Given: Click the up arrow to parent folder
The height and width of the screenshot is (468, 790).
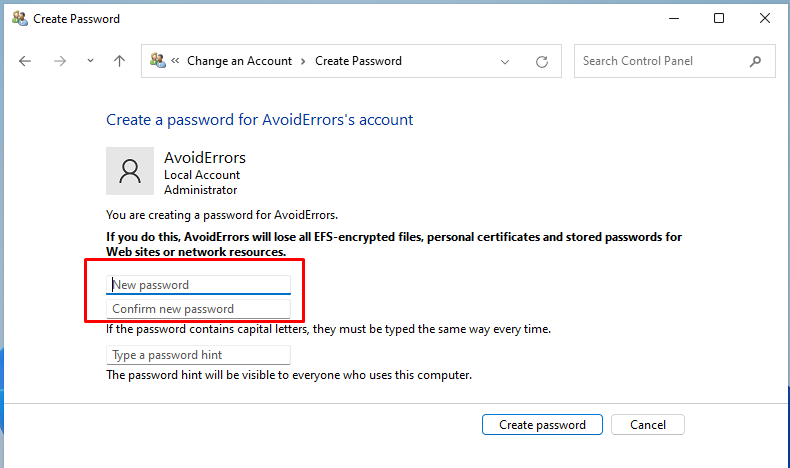Looking at the screenshot, I should pyautogui.click(x=119, y=61).
